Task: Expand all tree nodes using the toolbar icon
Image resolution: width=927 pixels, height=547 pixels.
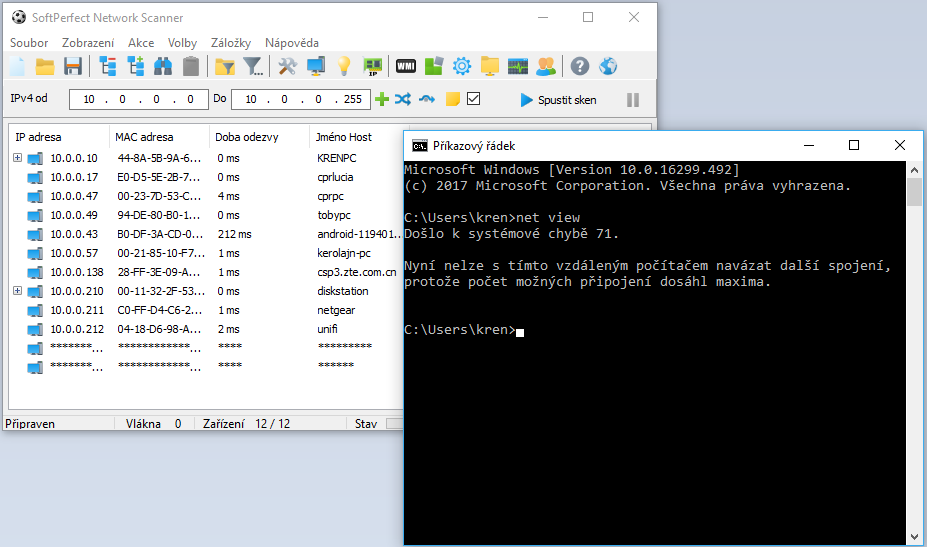Action: point(135,66)
